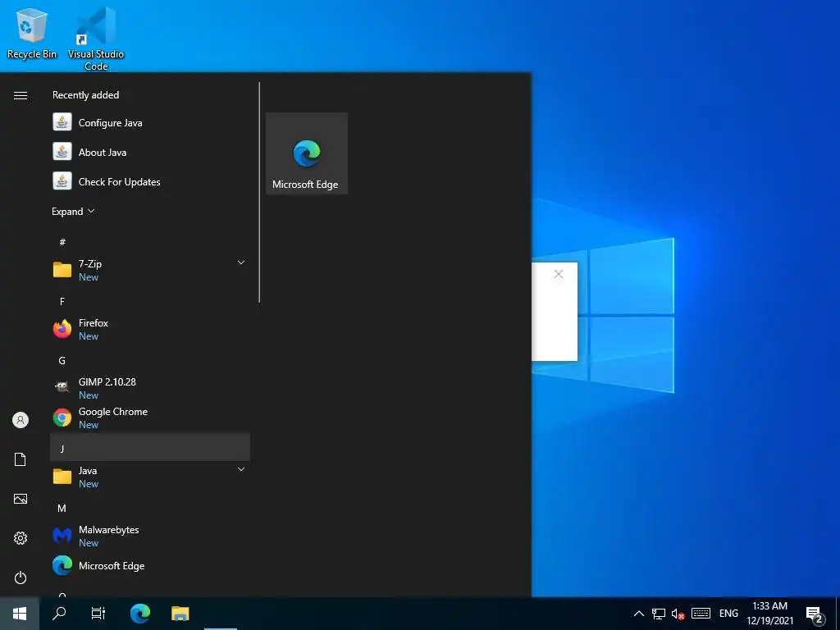Close the white popup with the X
The image size is (840, 630).
click(x=558, y=274)
